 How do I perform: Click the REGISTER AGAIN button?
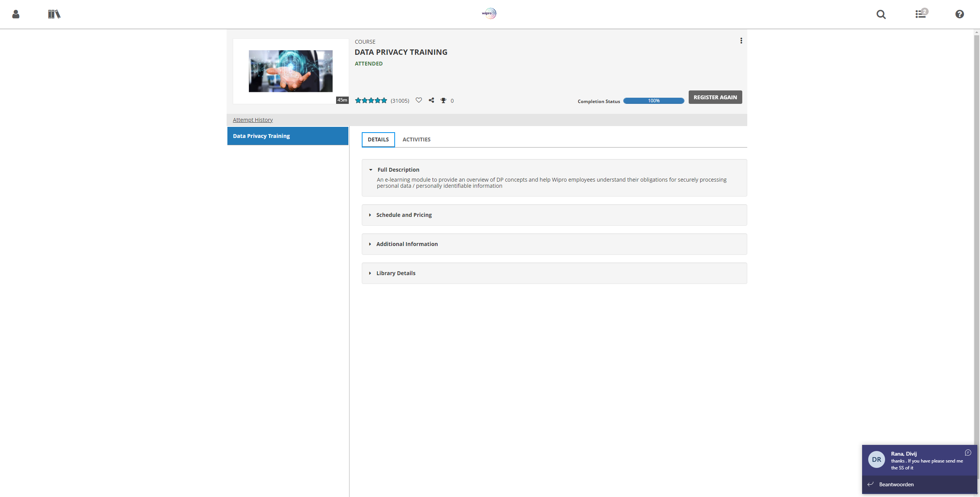coord(715,97)
